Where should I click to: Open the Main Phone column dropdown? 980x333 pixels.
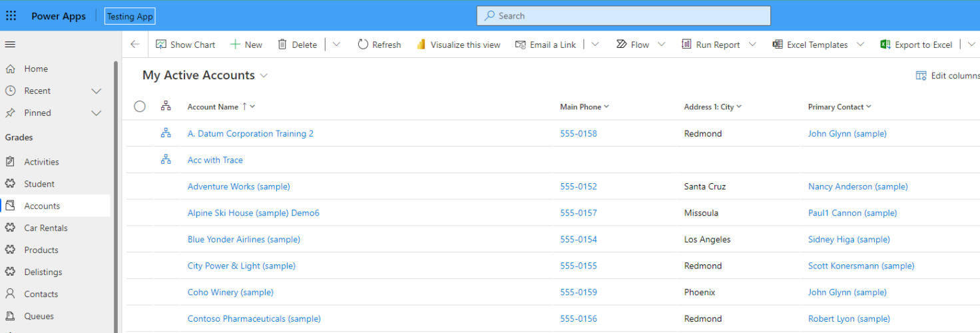[607, 107]
